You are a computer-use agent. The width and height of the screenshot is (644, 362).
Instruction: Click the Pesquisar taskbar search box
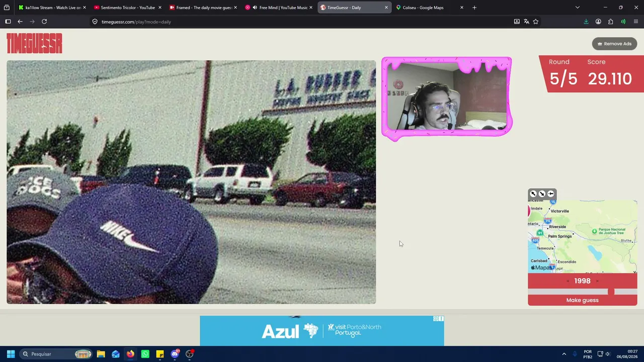point(57,354)
